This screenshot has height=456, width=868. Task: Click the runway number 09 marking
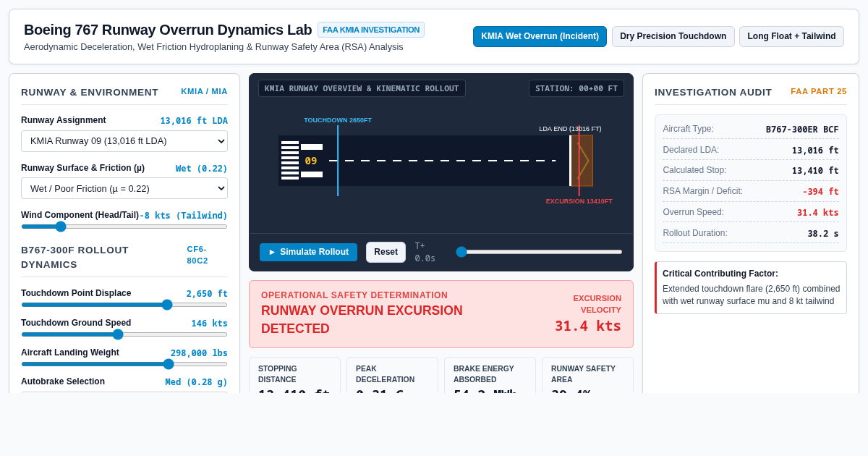tap(311, 161)
